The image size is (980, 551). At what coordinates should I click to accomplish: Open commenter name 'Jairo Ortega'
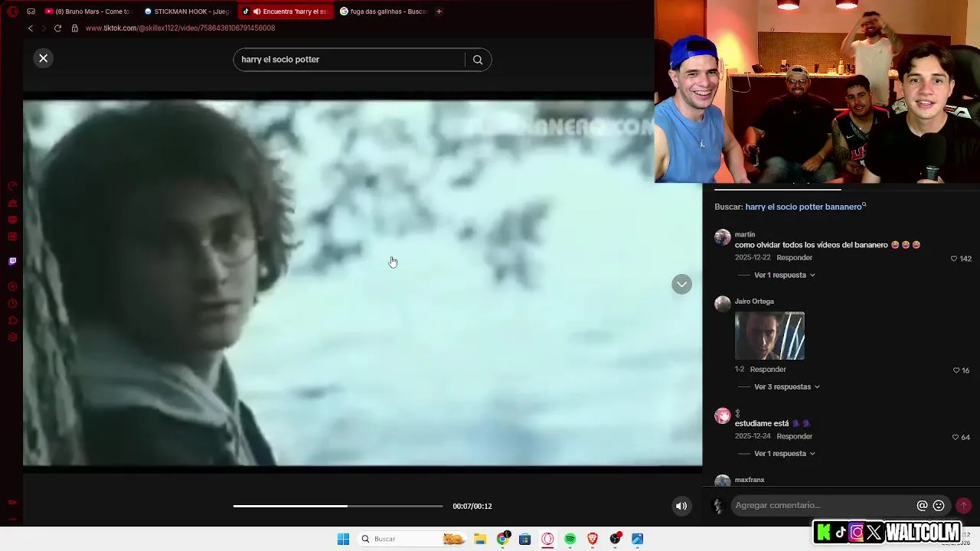point(754,302)
